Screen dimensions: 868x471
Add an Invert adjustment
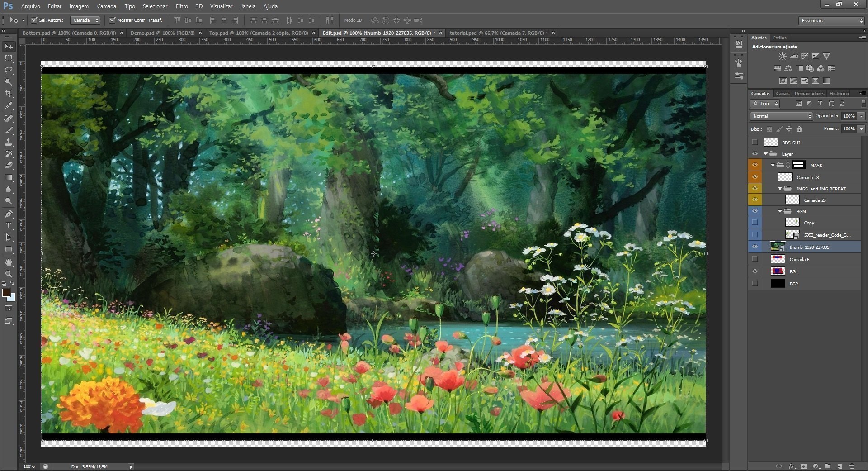pos(783,81)
